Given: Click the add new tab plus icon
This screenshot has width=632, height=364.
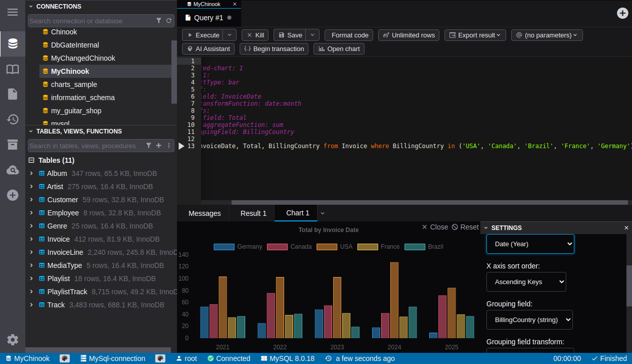Looking at the screenshot, I should 622,13.
